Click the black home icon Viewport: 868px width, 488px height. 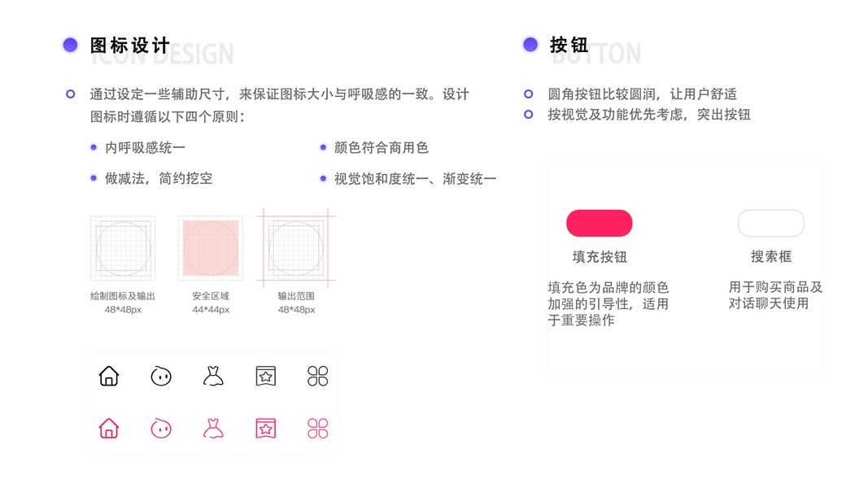tap(109, 376)
